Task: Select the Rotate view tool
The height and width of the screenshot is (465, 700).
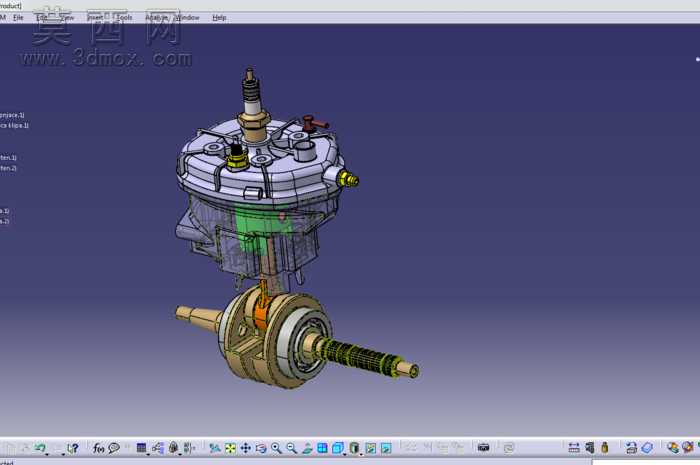Action: (261, 448)
